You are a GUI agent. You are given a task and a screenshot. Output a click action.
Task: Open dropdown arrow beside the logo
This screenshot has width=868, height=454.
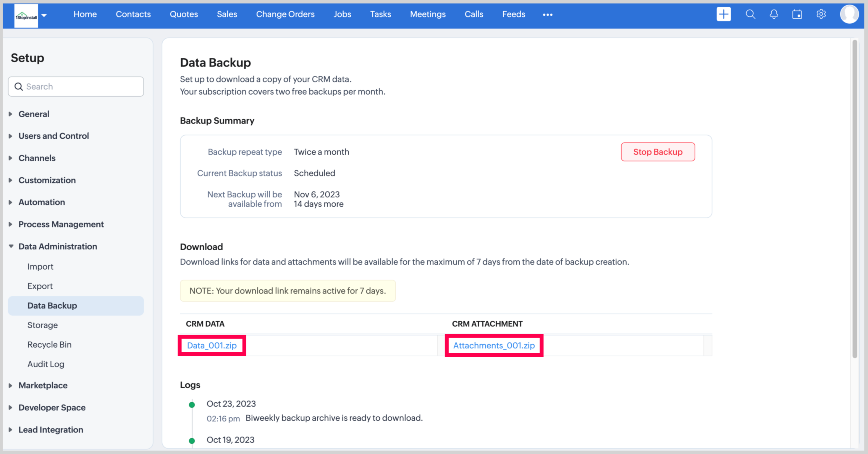point(44,15)
